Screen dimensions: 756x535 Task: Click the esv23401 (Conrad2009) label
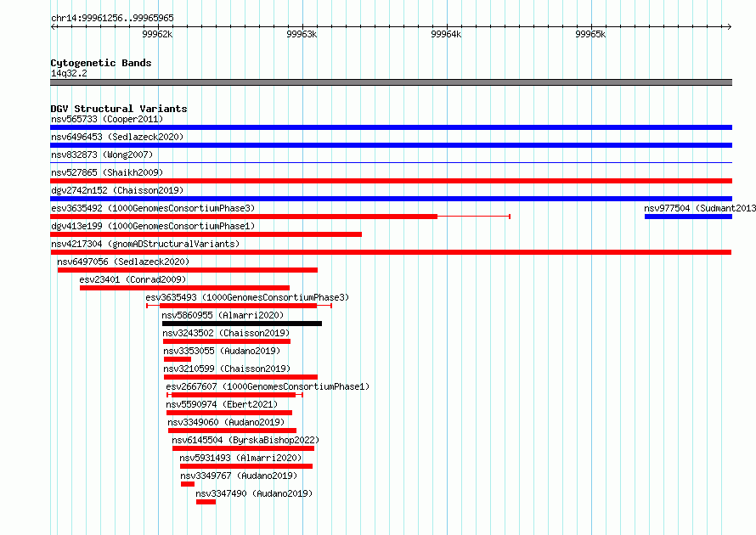(x=133, y=279)
